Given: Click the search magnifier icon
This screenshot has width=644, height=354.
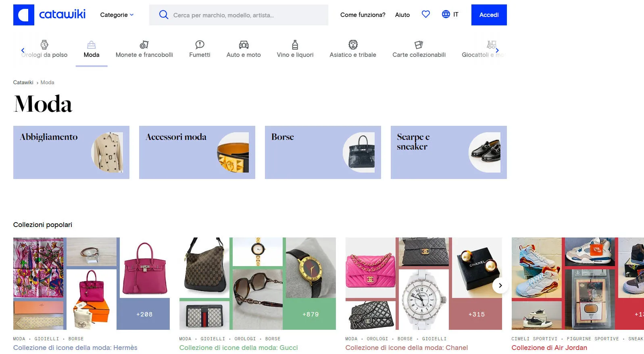Looking at the screenshot, I should click(163, 15).
